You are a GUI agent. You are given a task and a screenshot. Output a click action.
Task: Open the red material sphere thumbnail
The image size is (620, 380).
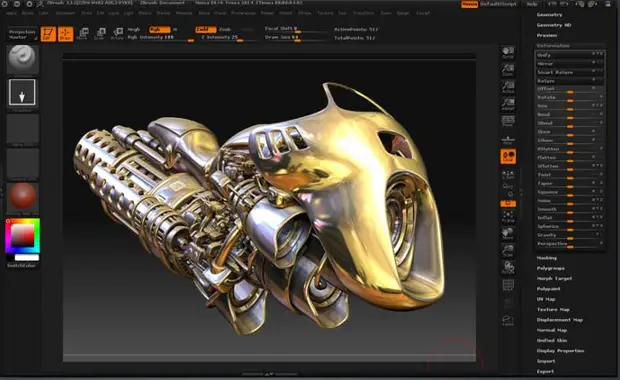tap(23, 196)
